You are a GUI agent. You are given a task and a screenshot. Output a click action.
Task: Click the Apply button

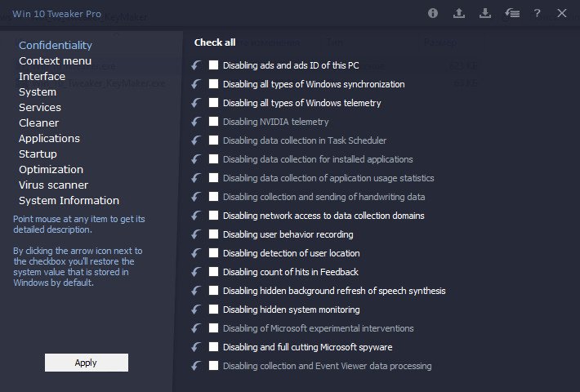pyautogui.click(x=87, y=363)
